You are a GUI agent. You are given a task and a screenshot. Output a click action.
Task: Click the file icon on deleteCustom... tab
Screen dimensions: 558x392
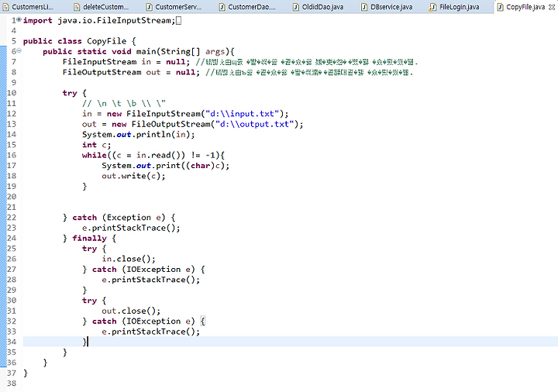click(77, 7)
